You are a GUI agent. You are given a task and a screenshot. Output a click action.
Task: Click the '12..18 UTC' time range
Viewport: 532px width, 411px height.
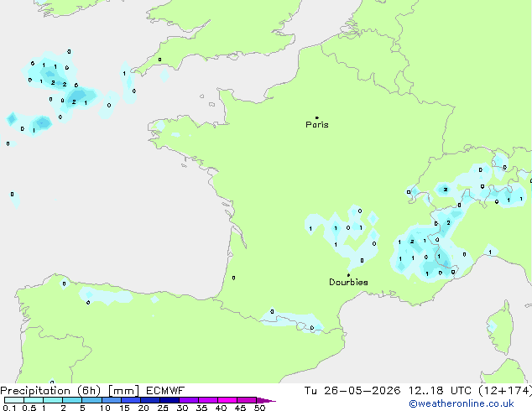(x=440, y=391)
